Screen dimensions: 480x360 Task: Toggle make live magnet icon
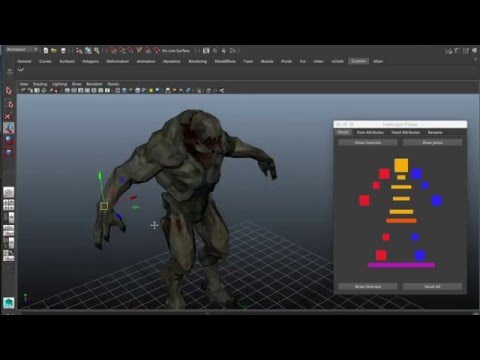pyautogui.click(x=157, y=51)
